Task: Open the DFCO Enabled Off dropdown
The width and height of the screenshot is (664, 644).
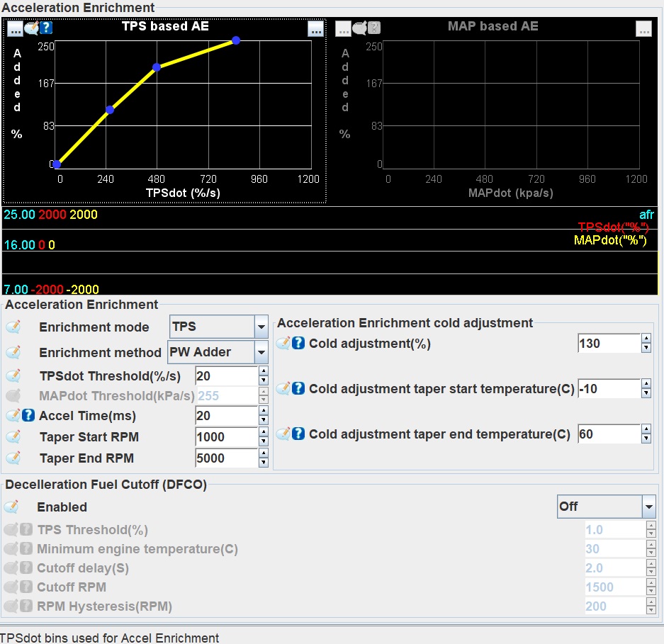Action: coord(607,507)
